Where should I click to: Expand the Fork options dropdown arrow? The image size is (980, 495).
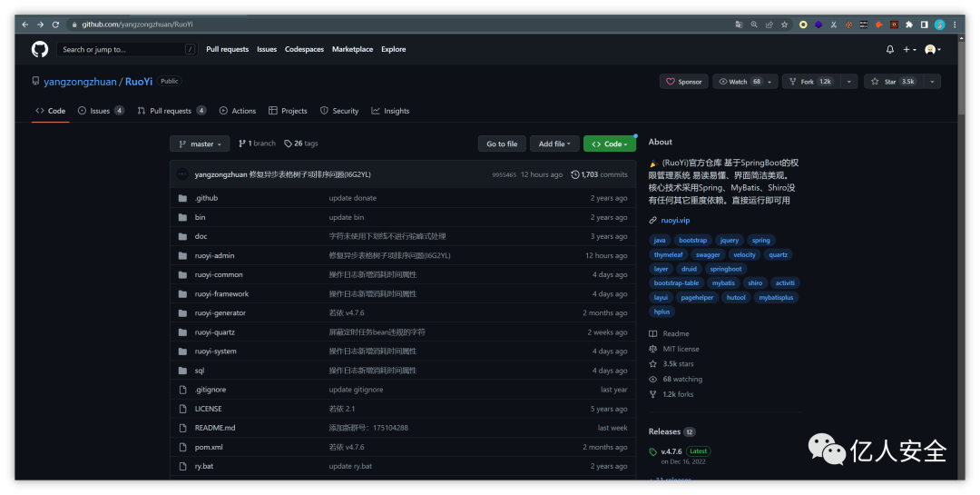click(x=848, y=82)
